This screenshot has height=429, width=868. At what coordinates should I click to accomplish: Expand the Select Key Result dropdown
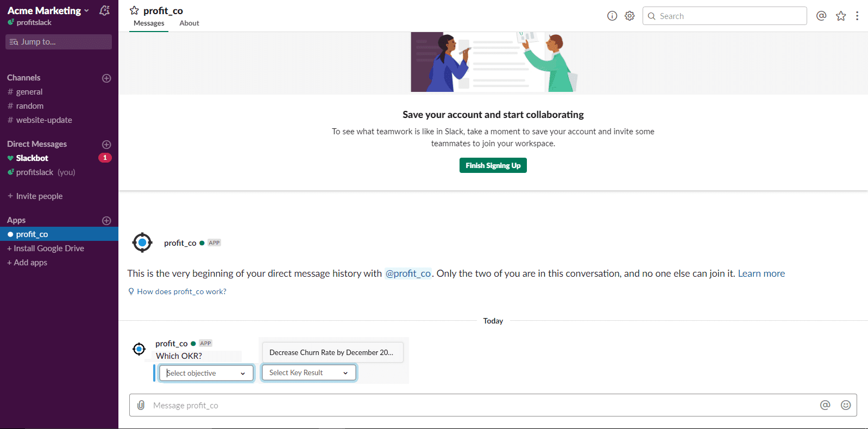[309, 372]
